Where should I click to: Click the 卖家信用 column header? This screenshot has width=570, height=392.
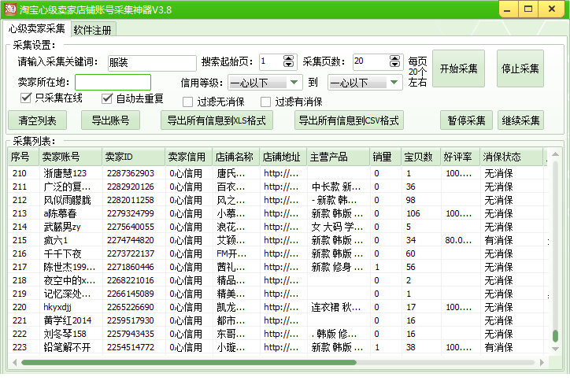click(189, 157)
